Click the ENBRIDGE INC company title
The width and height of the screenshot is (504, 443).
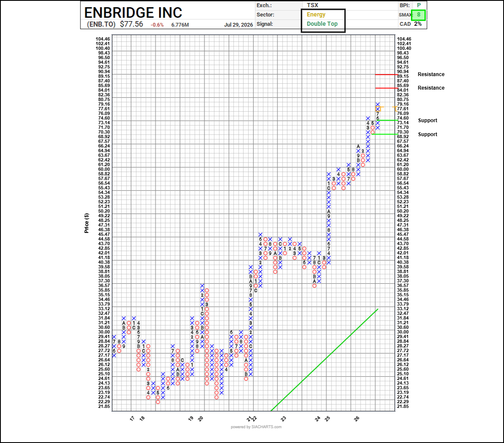pos(133,13)
